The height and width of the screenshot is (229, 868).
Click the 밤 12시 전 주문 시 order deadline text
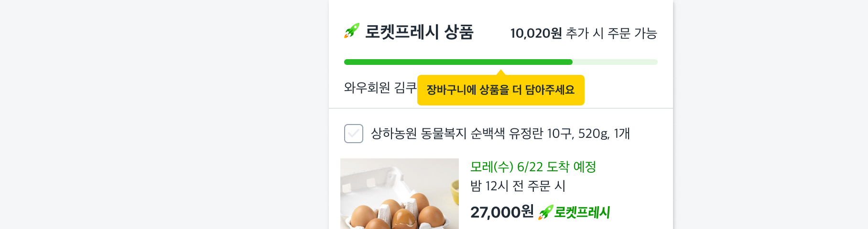tap(518, 186)
